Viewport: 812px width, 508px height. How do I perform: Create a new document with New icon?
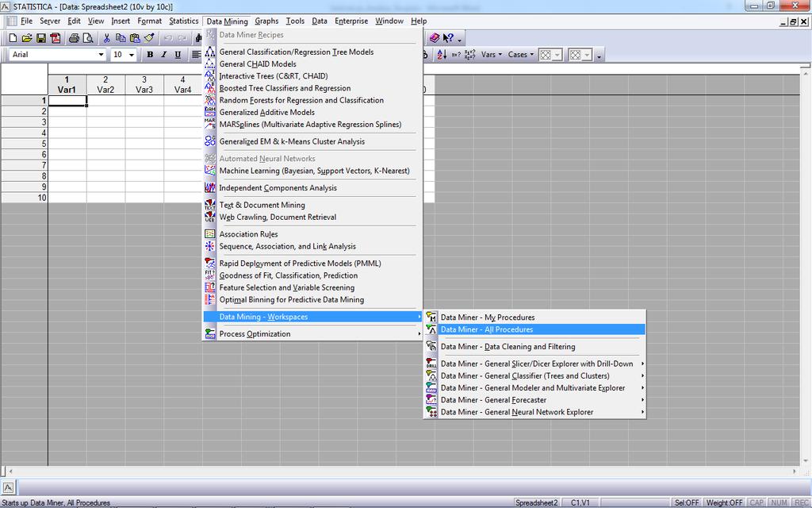[x=13, y=38]
